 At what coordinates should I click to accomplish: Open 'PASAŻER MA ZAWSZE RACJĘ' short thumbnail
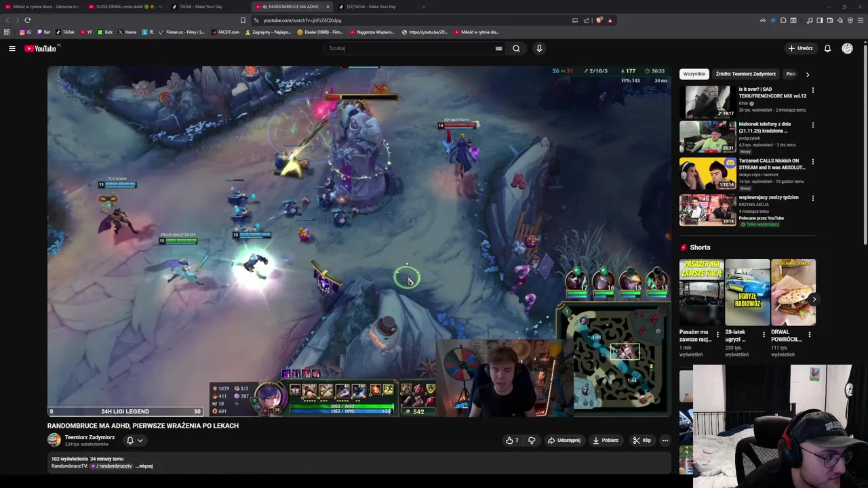point(702,292)
